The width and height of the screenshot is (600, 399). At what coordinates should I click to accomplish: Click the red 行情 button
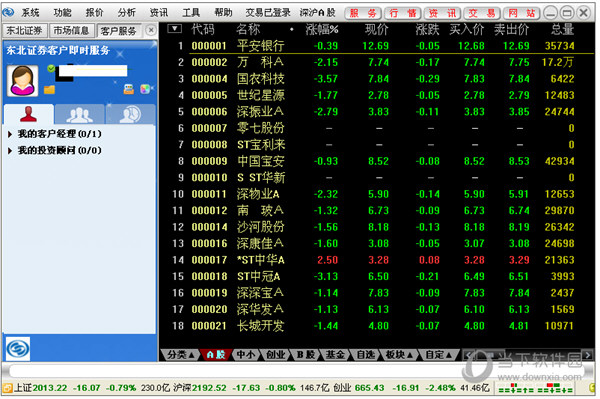pyautogui.click(x=403, y=13)
